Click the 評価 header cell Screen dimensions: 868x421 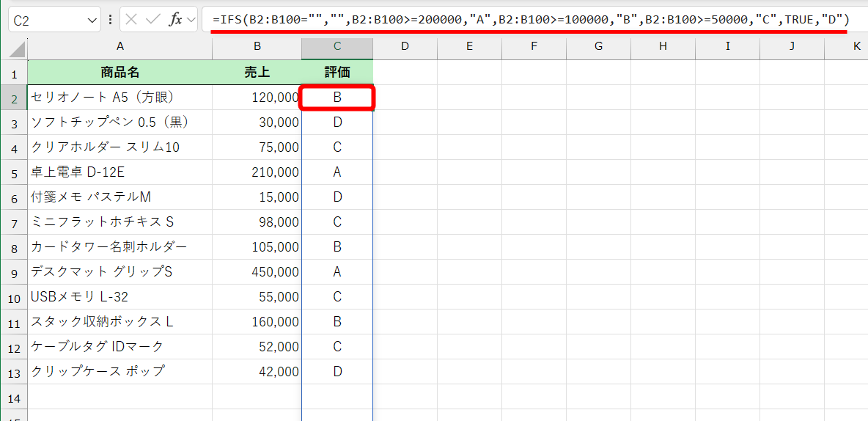tap(337, 72)
